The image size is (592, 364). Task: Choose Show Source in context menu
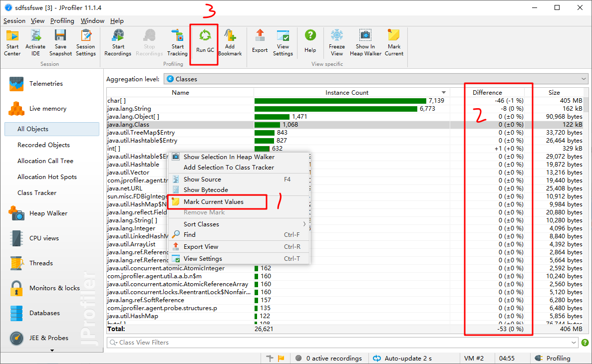pyautogui.click(x=239, y=180)
